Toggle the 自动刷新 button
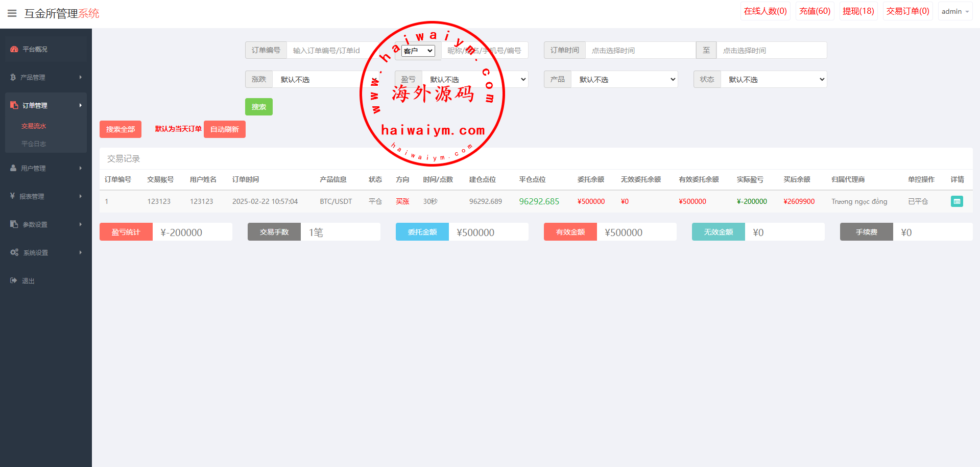Image resolution: width=980 pixels, height=467 pixels. click(224, 129)
